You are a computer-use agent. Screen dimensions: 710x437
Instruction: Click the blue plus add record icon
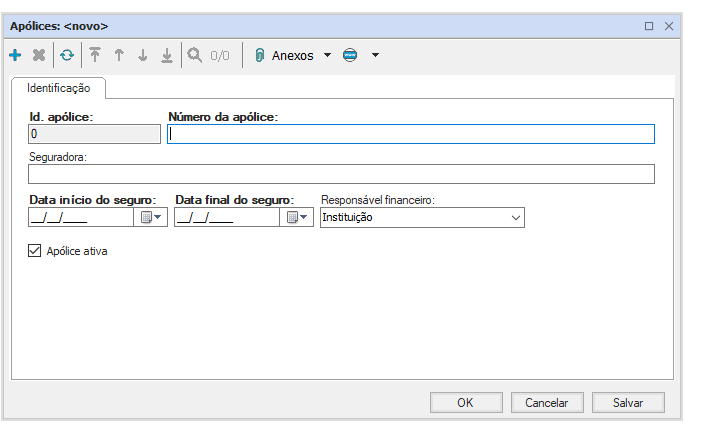tap(15, 56)
